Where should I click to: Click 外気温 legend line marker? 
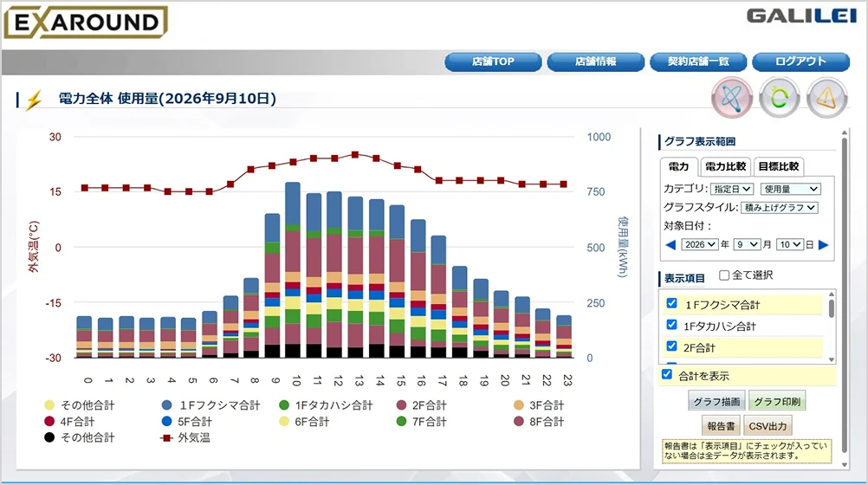click(166, 438)
